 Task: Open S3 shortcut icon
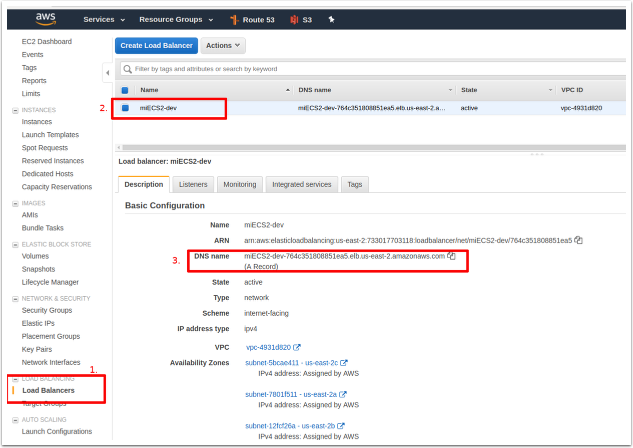294,20
